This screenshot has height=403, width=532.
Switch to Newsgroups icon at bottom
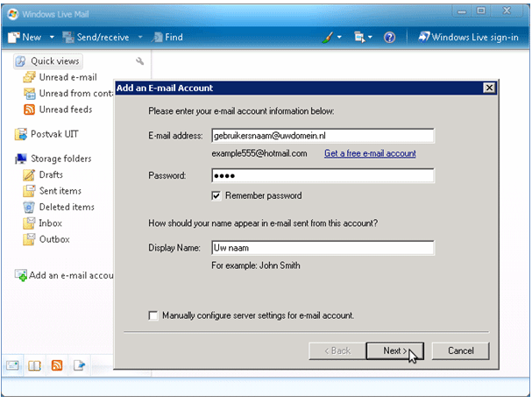tap(79, 365)
